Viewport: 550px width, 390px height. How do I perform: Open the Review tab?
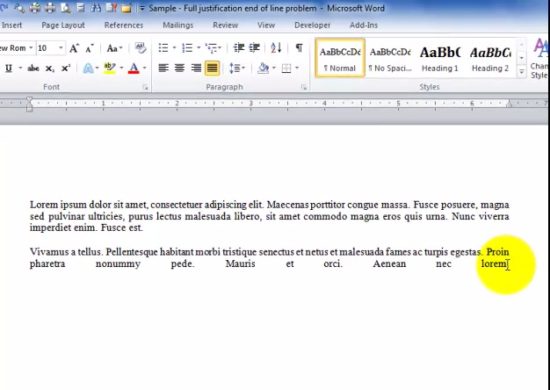tap(225, 25)
